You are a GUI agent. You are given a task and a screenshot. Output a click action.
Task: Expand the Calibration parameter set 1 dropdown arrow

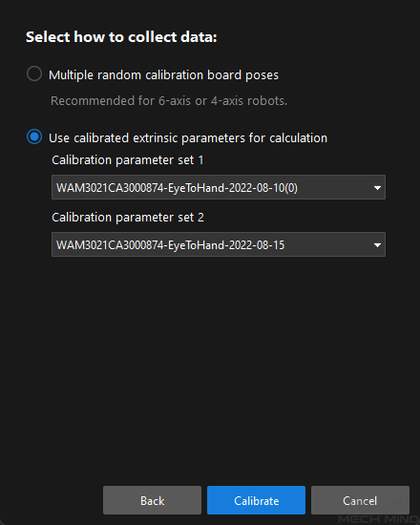coord(377,187)
